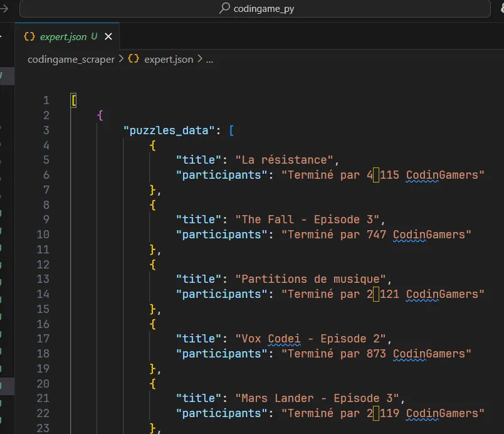Image resolution: width=504 pixels, height=434 pixels.
Task: Click the title value "Mars Lander - Episode 3"
Action: coord(317,398)
